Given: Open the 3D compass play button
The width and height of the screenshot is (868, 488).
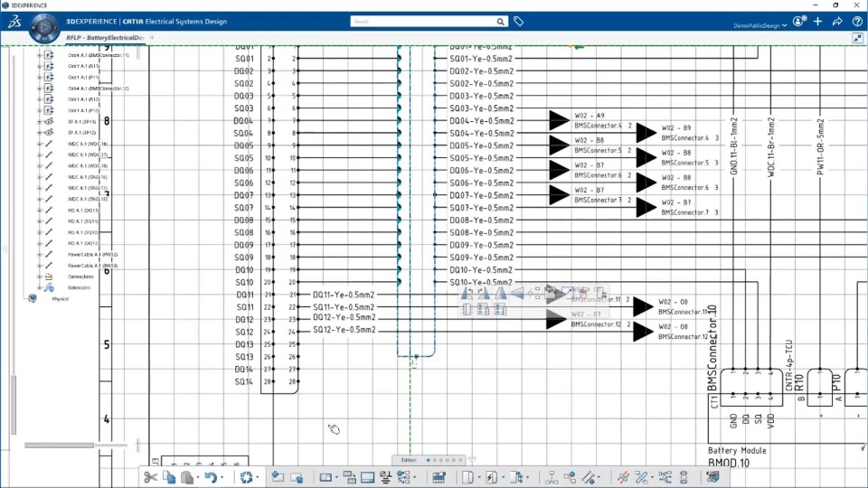Looking at the screenshot, I should point(44,27).
